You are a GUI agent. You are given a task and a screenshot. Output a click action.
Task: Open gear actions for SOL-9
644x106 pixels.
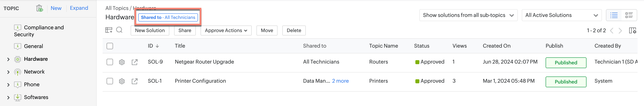coord(122,62)
